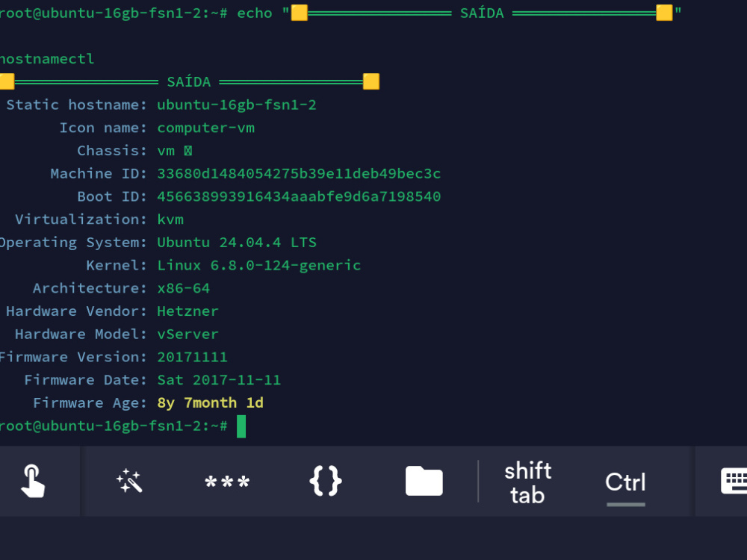Click the SAÍDA heading in the output banner
747x560 pixels.
click(189, 82)
